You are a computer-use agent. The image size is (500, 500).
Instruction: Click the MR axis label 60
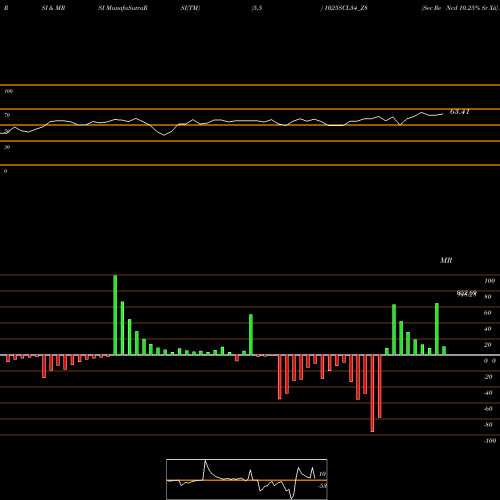coord(488,313)
